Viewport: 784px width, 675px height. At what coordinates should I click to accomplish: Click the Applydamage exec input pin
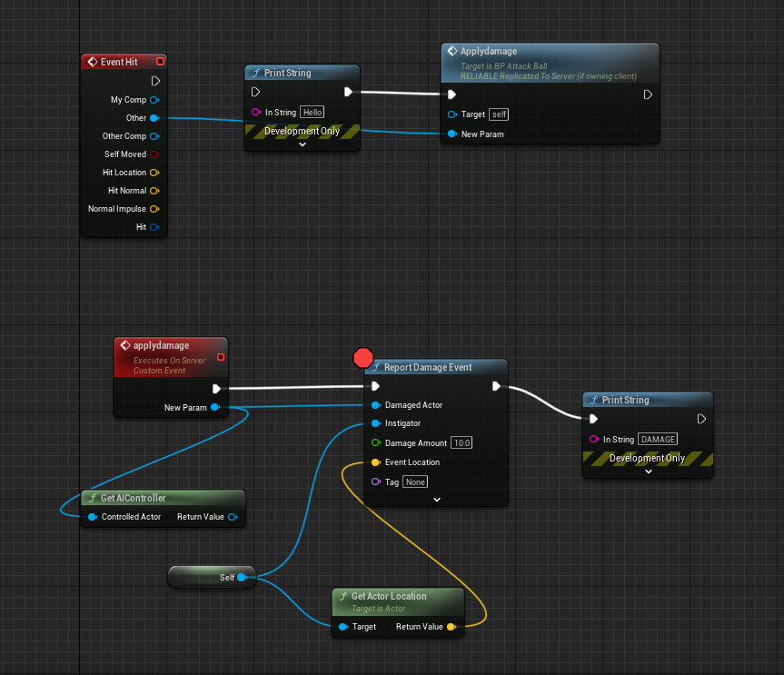click(452, 94)
